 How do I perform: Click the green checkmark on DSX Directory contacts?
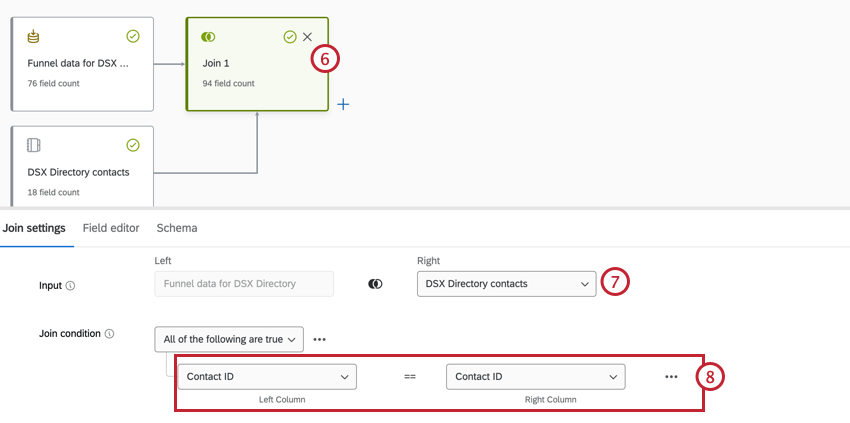point(133,145)
